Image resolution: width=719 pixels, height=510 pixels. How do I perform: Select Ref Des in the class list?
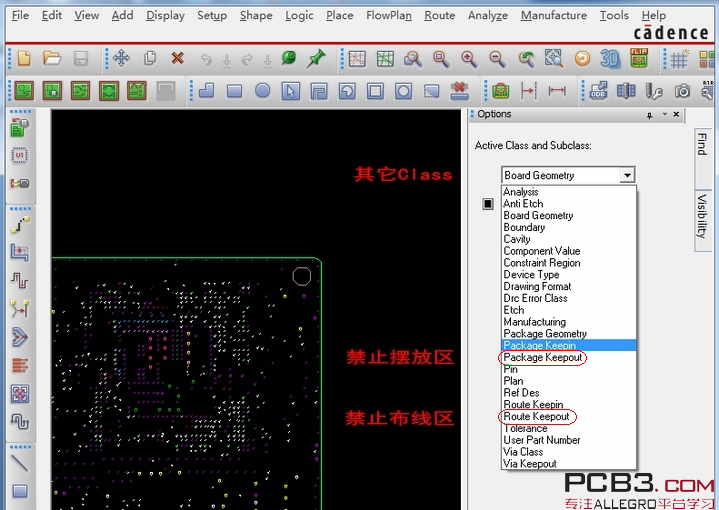(x=569, y=393)
